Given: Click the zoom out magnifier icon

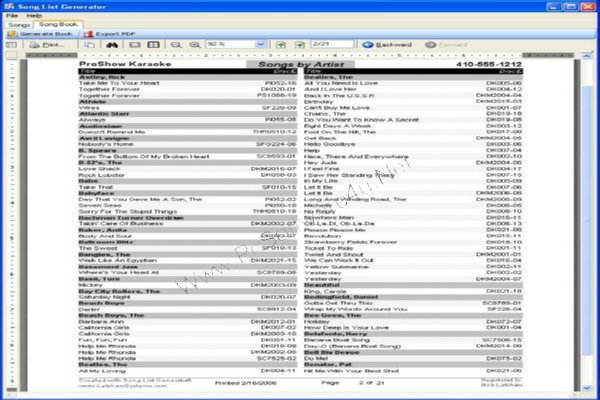Looking at the screenshot, I should (176, 45).
